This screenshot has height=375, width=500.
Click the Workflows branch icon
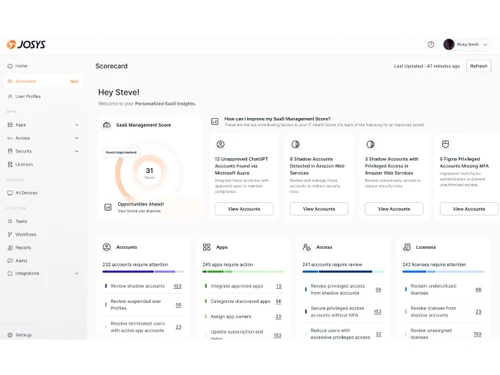coord(10,234)
